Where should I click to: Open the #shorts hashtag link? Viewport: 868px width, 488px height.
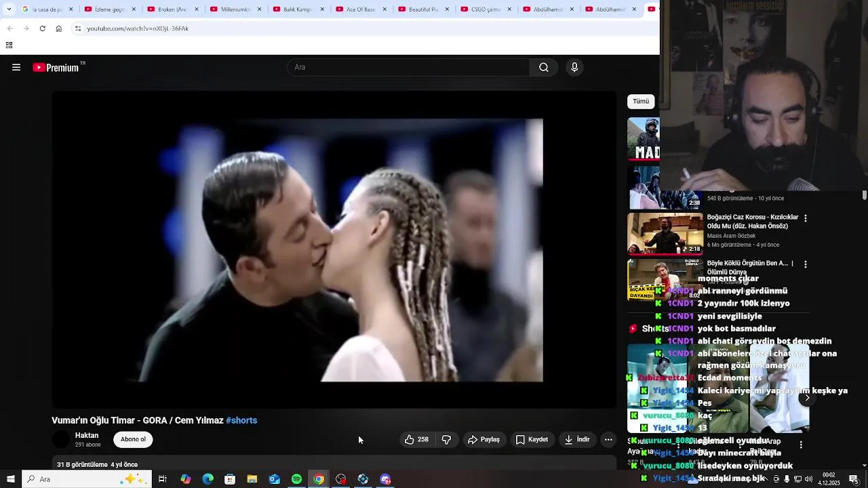(241, 420)
